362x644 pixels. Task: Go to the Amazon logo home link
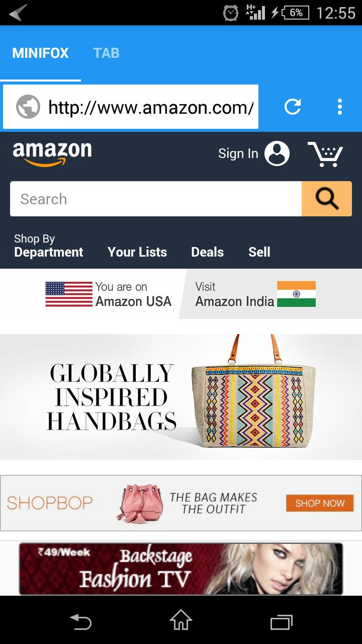pyautogui.click(x=52, y=153)
